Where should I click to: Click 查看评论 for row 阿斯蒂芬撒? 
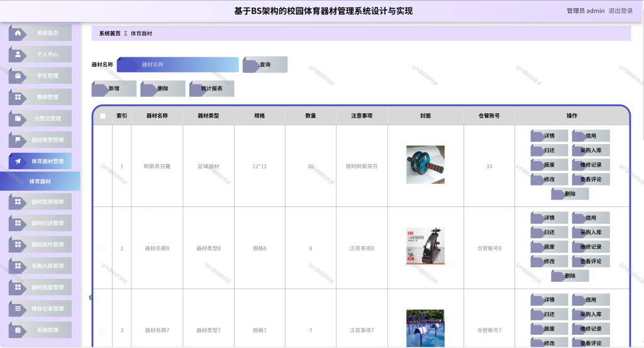(x=591, y=179)
